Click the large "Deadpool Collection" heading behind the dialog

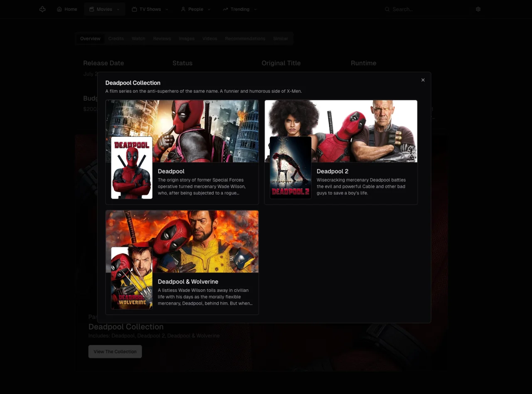click(x=126, y=327)
